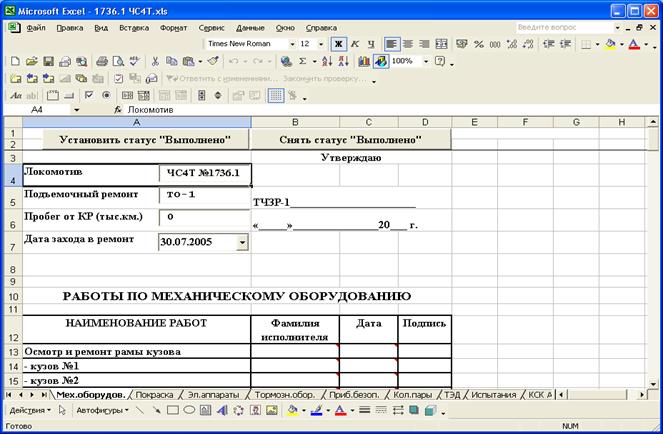Expand the zoom 100% dropdown
This screenshot has height=434, width=663.
point(426,61)
